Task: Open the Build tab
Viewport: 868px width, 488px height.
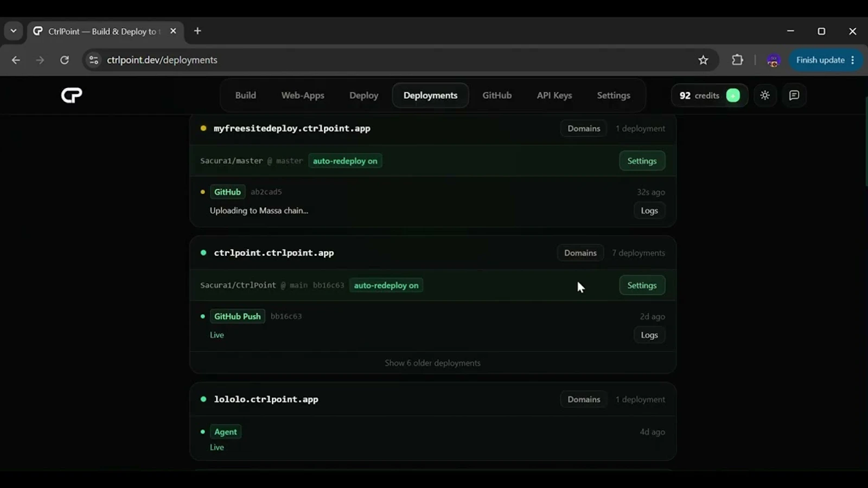Action: point(246,95)
